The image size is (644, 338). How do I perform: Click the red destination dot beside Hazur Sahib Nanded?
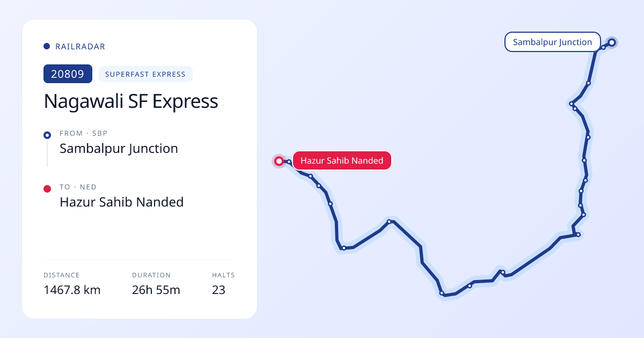[x=47, y=189]
